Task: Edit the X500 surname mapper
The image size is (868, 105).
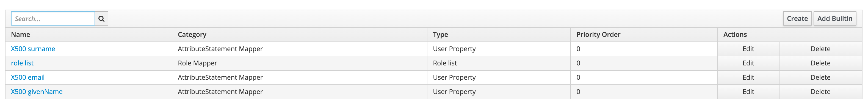Action: (748, 49)
